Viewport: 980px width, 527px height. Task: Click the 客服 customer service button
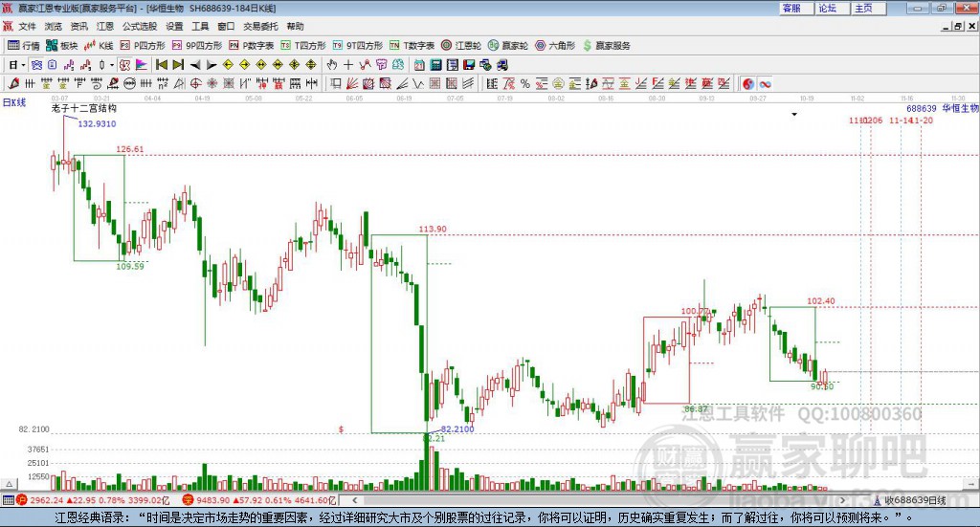click(797, 8)
